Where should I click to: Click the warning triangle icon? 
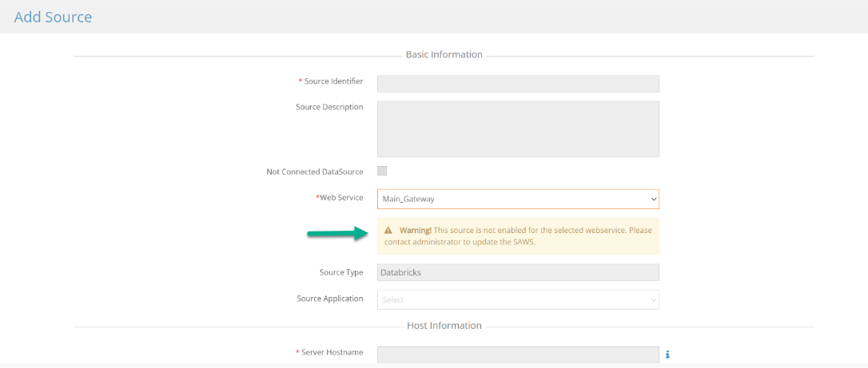tap(388, 231)
